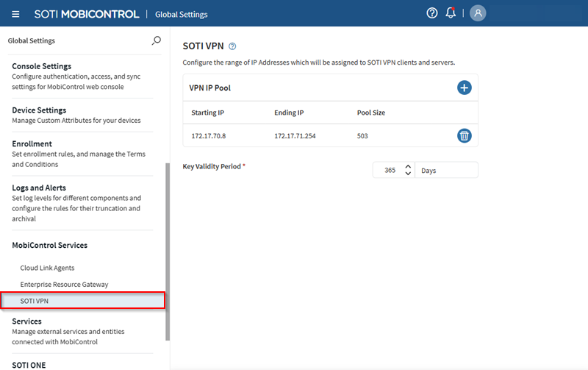The height and width of the screenshot is (370, 588).
Task: Select Enterprise Resource Gateway
Action: point(64,285)
